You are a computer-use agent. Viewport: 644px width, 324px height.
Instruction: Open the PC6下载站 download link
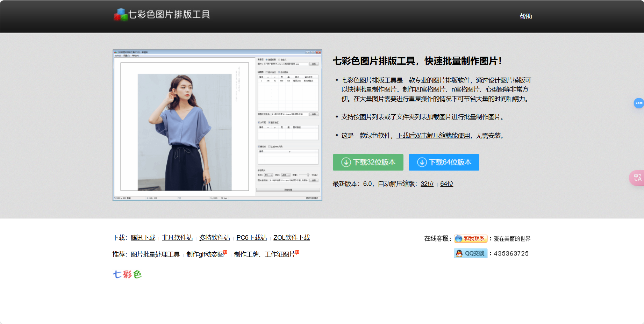coord(252,238)
